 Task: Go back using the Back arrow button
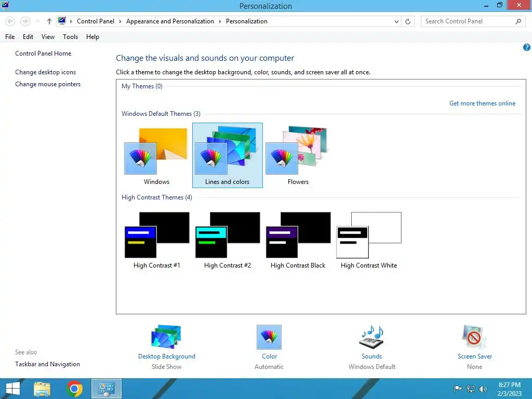coord(10,21)
